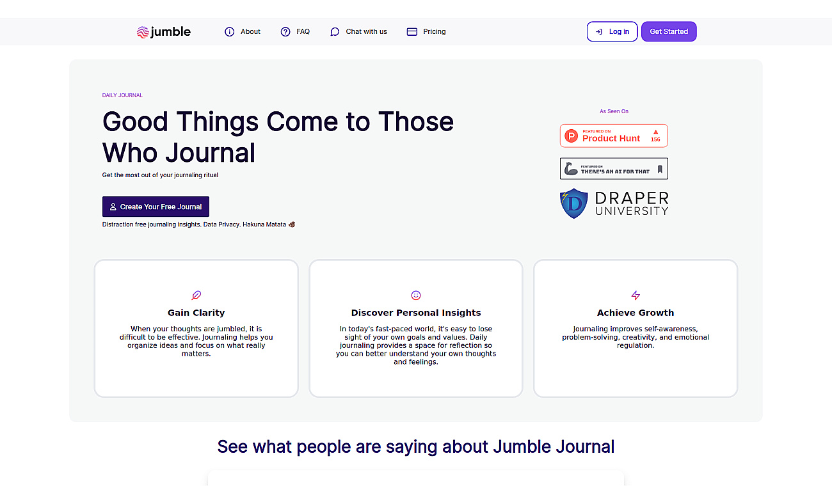This screenshot has height=504, width=832.
Task: Click the Draper University text logo
Action: click(x=631, y=203)
